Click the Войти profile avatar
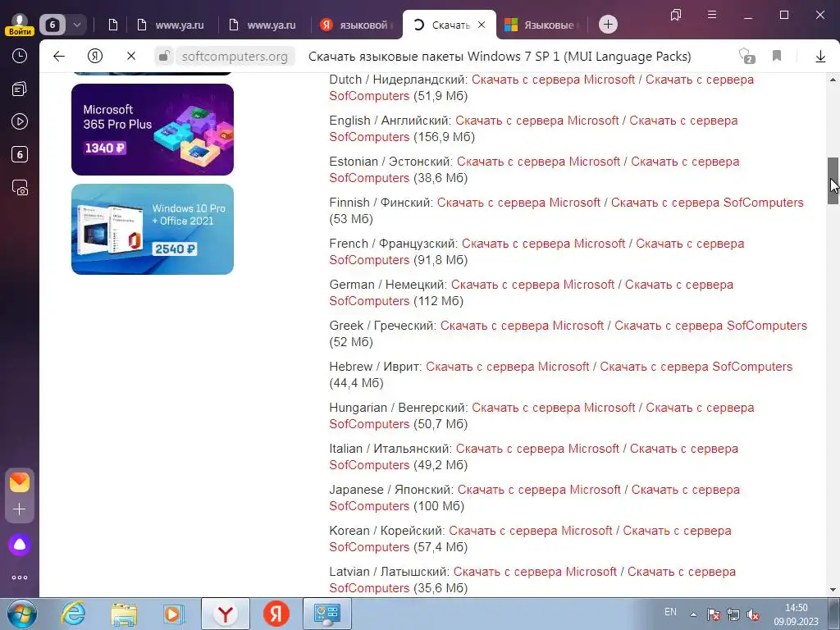 pos(20,24)
